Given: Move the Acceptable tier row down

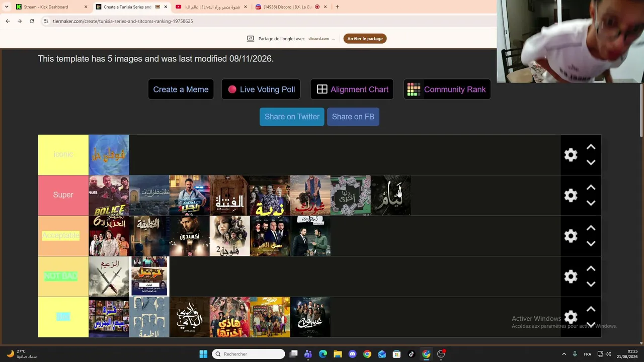Looking at the screenshot, I should [591, 244].
